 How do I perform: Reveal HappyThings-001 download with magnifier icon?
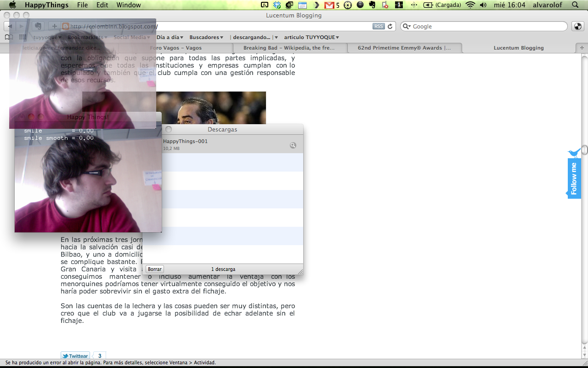(293, 145)
